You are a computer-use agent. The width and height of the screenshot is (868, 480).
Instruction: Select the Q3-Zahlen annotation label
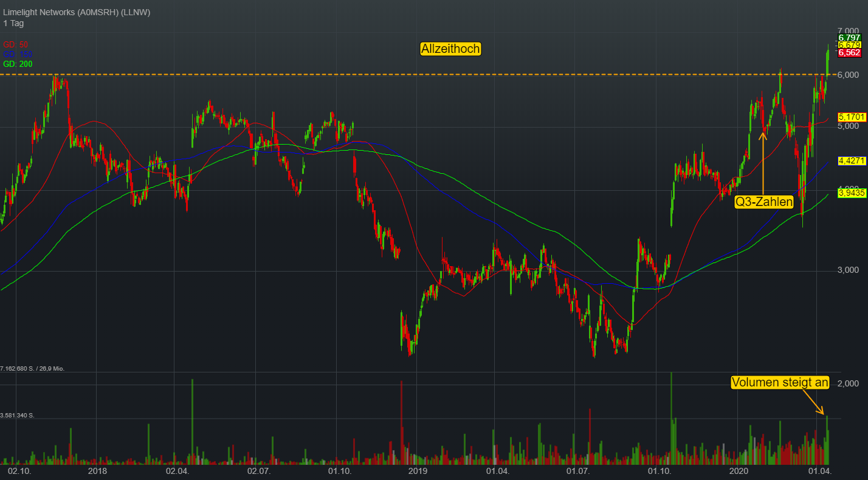click(x=764, y=202)
